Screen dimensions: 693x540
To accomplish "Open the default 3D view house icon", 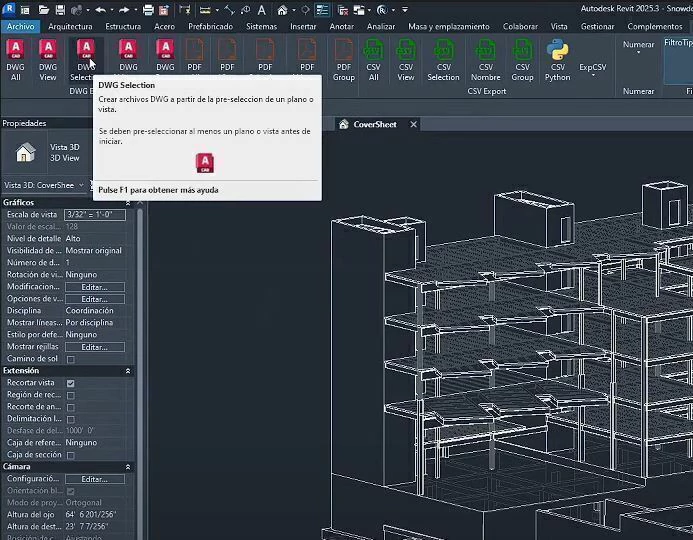I will [282, 10].
